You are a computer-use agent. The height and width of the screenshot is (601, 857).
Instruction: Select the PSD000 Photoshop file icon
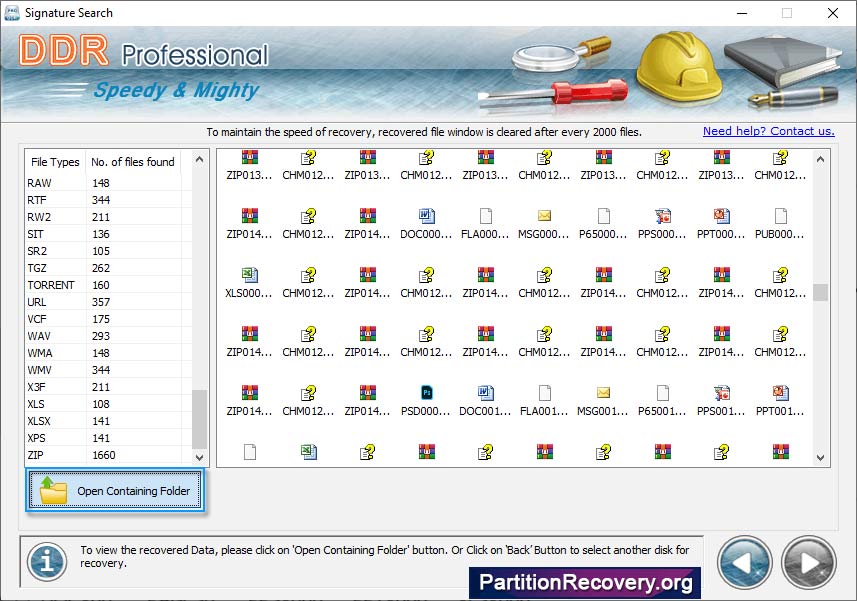coord(427,393)
